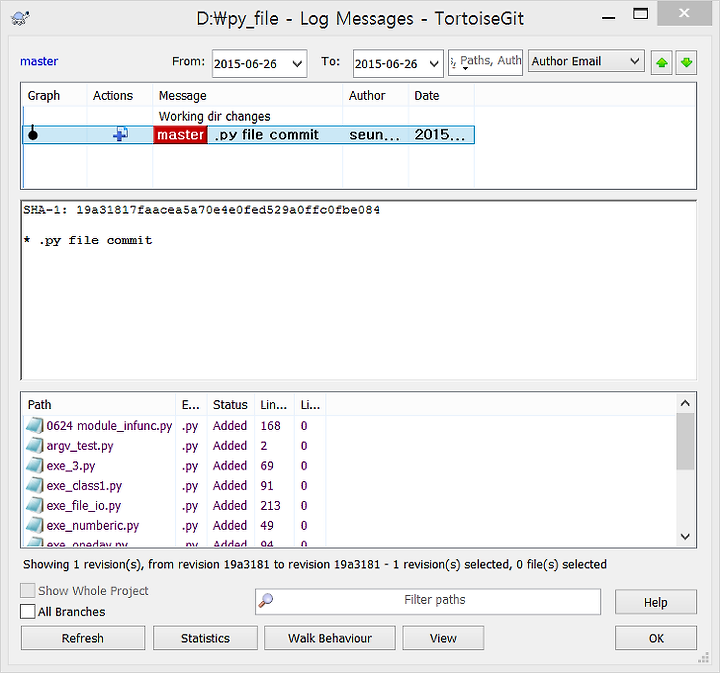Click the Date column header
This screenshot has height=673, width=720.
click(x=441, y=95)
